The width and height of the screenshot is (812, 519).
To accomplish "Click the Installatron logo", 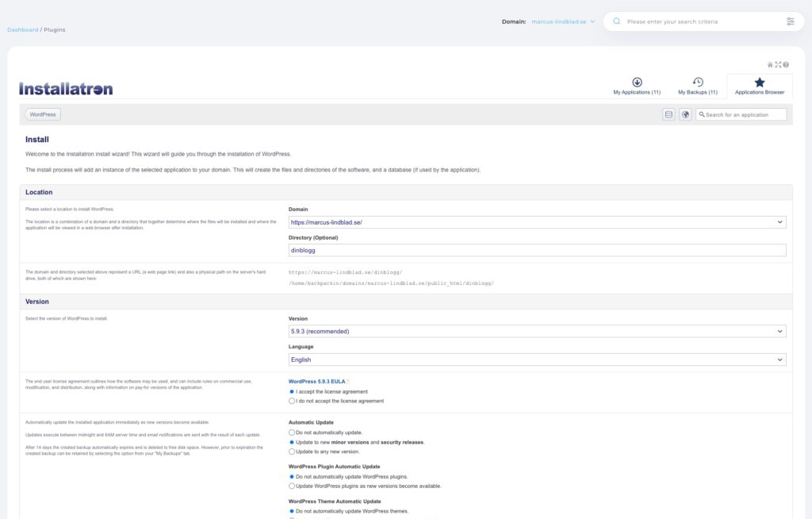I will 66,89.
